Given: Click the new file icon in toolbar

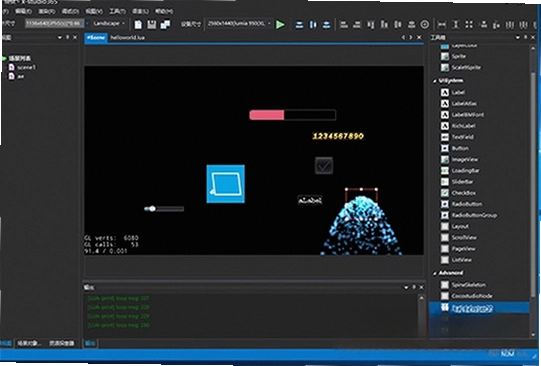Looking at the screenshot, I should click(138, 24).
